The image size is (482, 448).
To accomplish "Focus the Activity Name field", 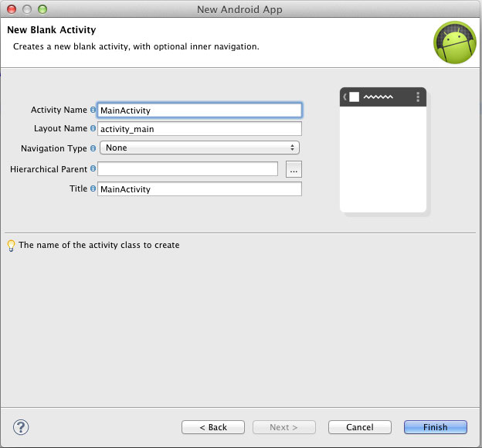I will click(199, 110).
